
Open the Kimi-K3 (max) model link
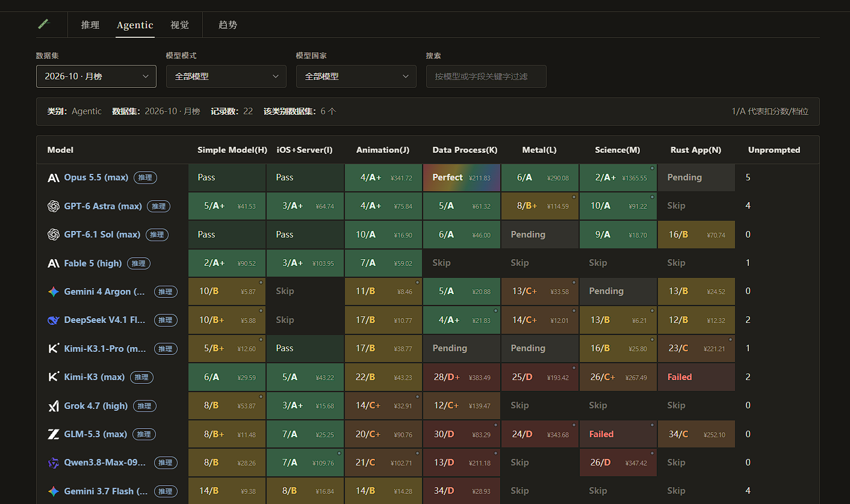(95, 377)
